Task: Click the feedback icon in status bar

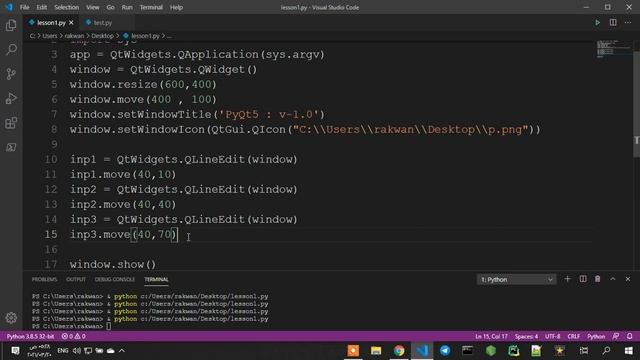Action: 616,336
